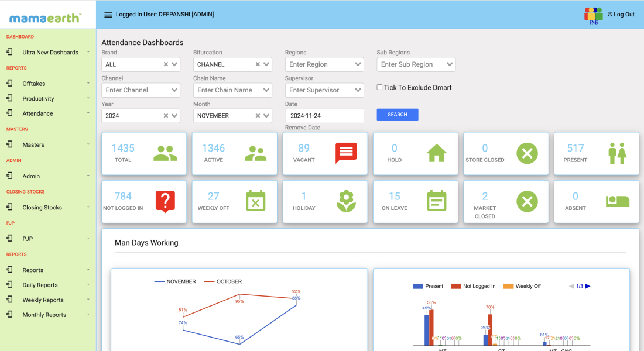Click icon beside Closing Stocks menu
Screen dimensions: 644x351
(9, 207)
